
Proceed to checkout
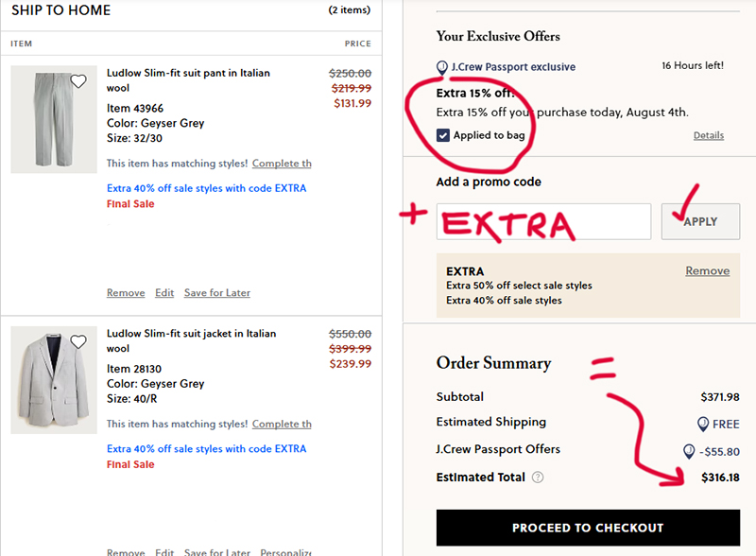(x=588, y=528)
